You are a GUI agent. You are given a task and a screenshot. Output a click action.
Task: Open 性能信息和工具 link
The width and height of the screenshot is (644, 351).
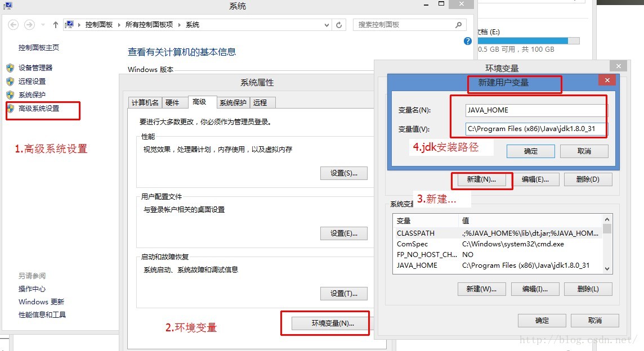42,315
